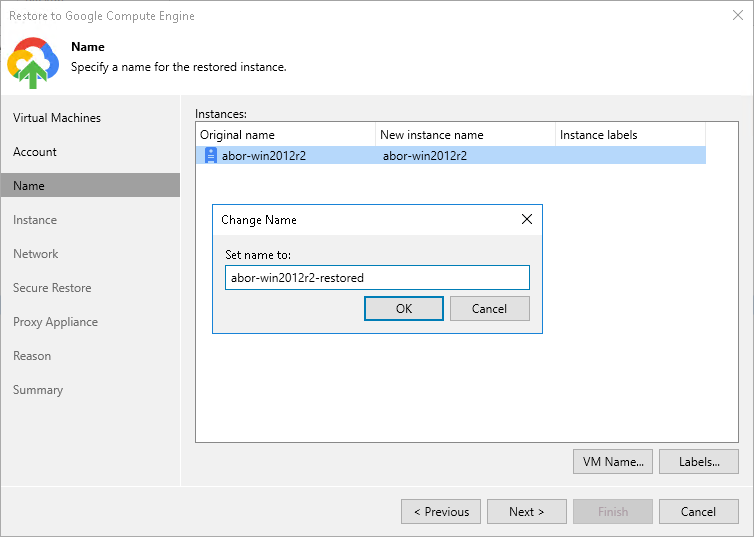754x537 pixels.
Task: Click the New instance name column header
Action: [465, 135]
